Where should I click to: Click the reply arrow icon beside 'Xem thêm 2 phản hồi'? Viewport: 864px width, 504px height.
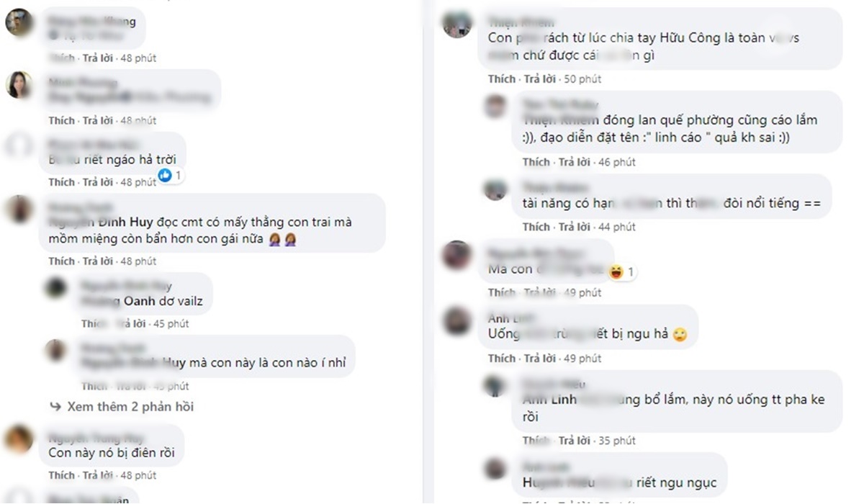tap(55, 407)
